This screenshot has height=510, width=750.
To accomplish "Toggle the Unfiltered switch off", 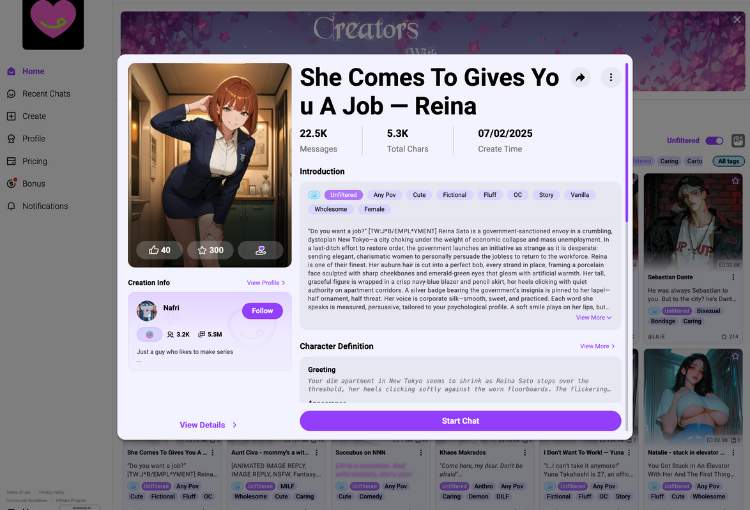I will coord(714,141).
